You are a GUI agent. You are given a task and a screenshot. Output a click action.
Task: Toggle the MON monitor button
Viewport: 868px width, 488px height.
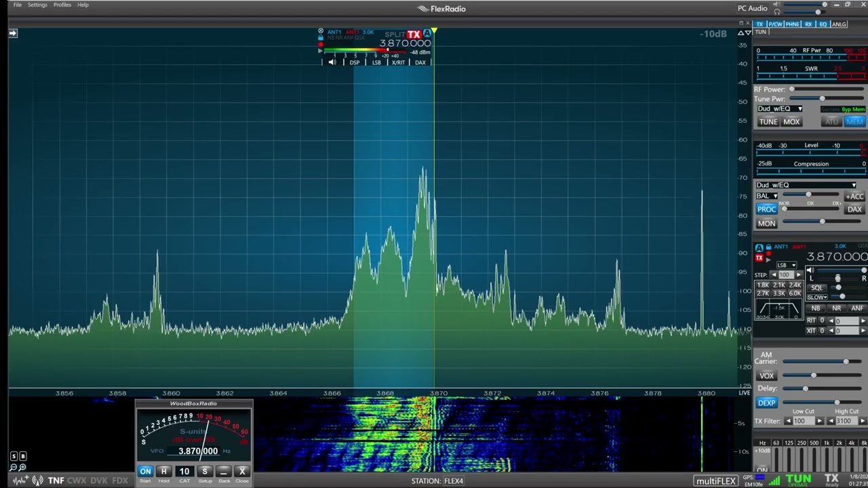[766, 224]
